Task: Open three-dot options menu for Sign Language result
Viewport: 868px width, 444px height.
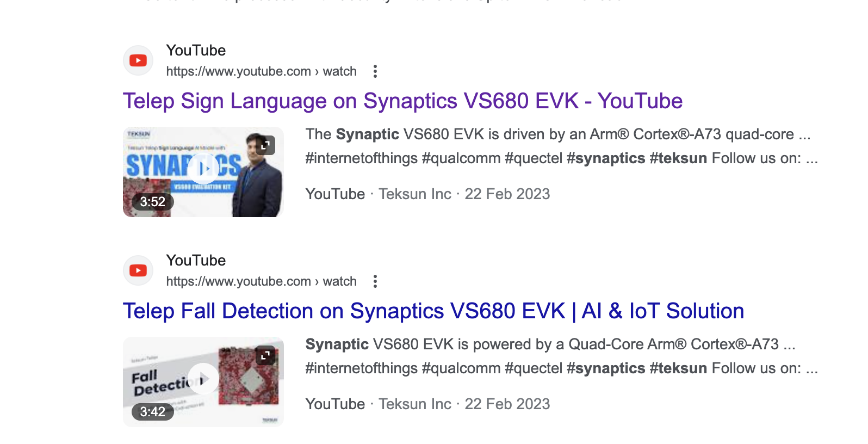Action: (375, 71)
